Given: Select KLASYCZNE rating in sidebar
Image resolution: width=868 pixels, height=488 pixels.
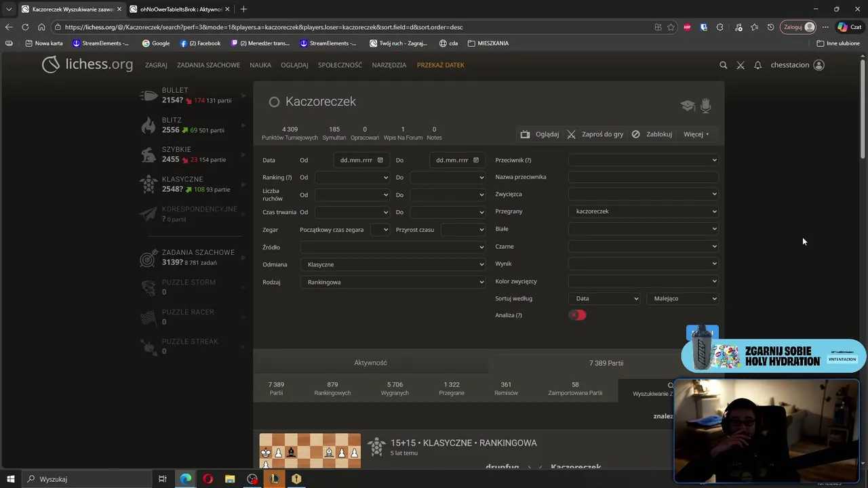Looking at the screenshot, I should 193,184.
